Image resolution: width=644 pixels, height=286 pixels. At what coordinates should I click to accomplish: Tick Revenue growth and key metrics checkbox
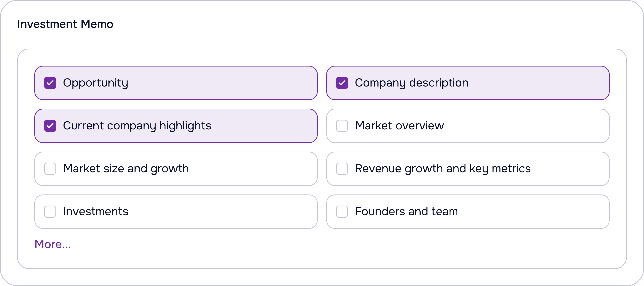click(x=342, y=169)
